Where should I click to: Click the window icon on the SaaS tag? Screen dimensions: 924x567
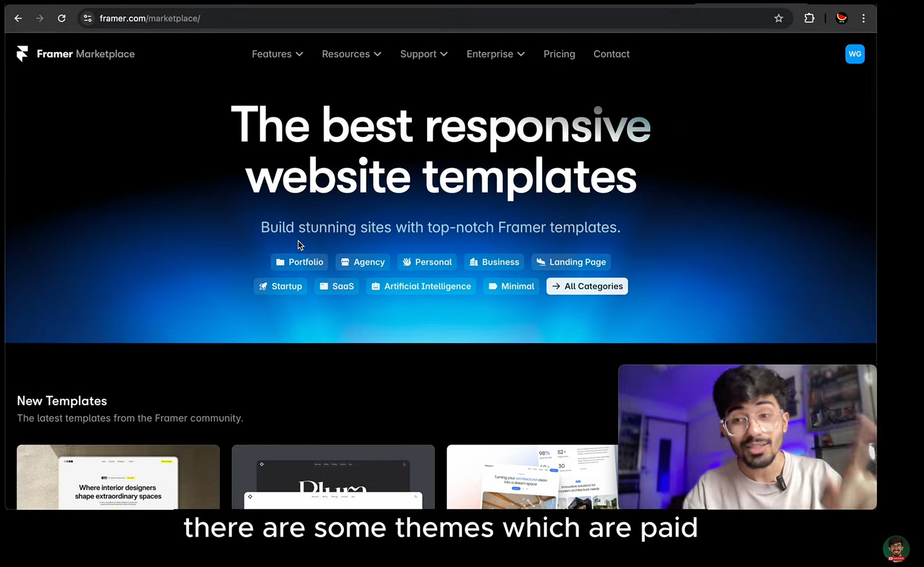click(324, 287)
